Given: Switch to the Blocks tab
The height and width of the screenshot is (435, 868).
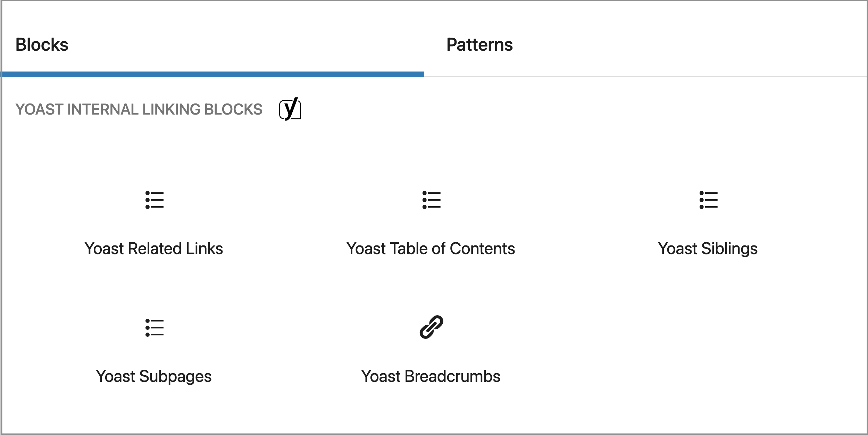Looking at the screenshot, I should [42, 45].
